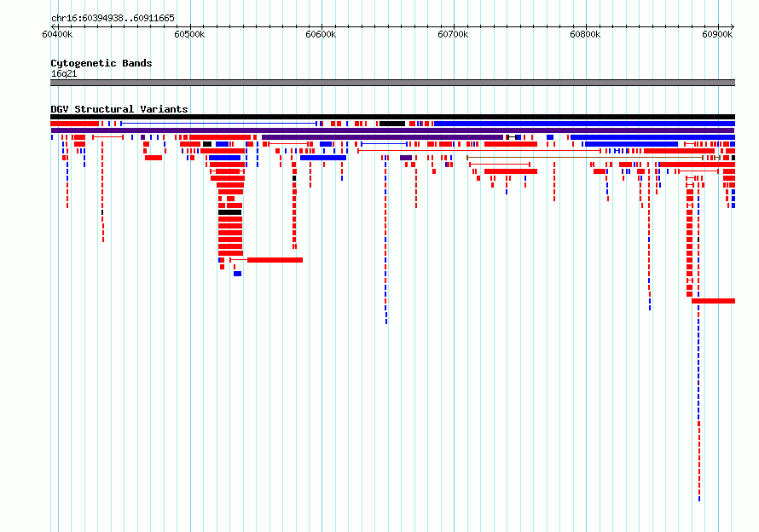
Task: Select the 60800k ruler tick label
Action: coord(585,34)
